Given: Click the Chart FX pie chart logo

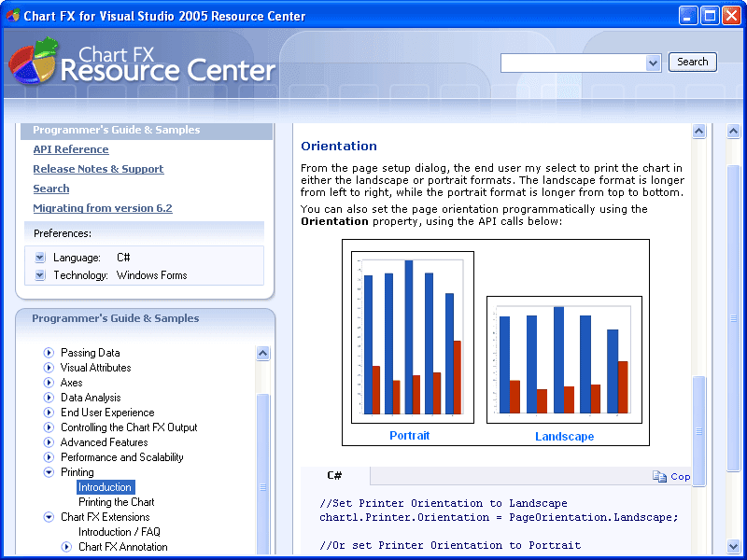Looking at the screenshot, I should (34, 61).
